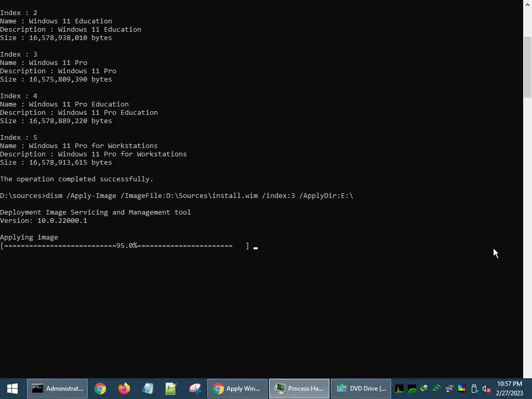This screenshot has height=399, width=532.
Task: Click 'Size : 16,578,913,615 bytes' line
Action: click(56, 163)
